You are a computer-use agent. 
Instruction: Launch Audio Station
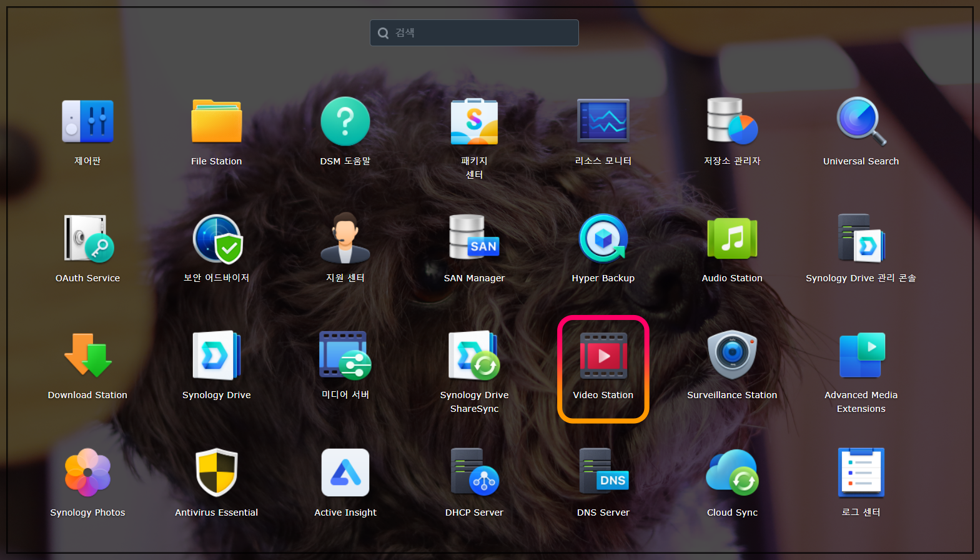(x=732, y=239)
